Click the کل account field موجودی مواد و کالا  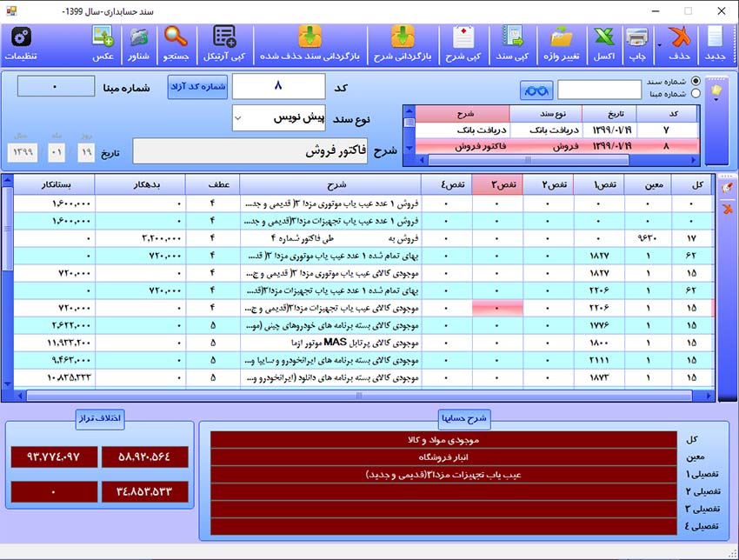[x=443, y=440]
